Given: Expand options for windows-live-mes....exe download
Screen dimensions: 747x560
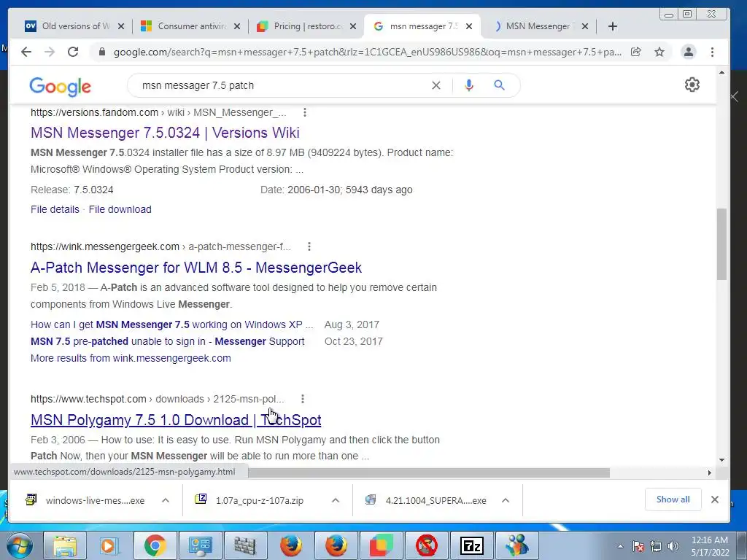Looking at the screenshot, I should (166, 500).
